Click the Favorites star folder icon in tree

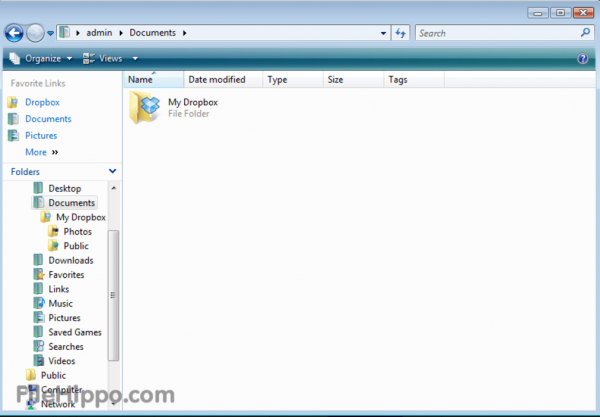pos(39,275)
